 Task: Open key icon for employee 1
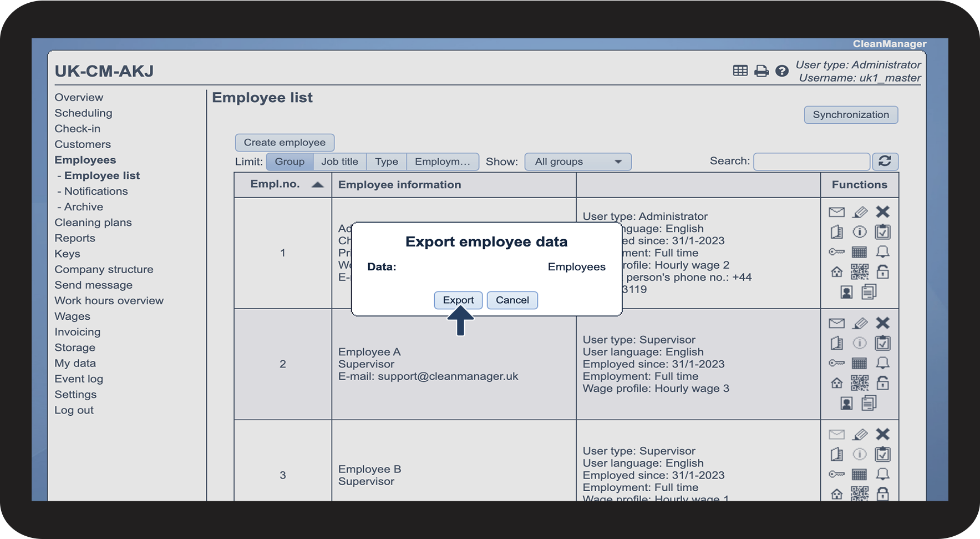coord(837,252)
